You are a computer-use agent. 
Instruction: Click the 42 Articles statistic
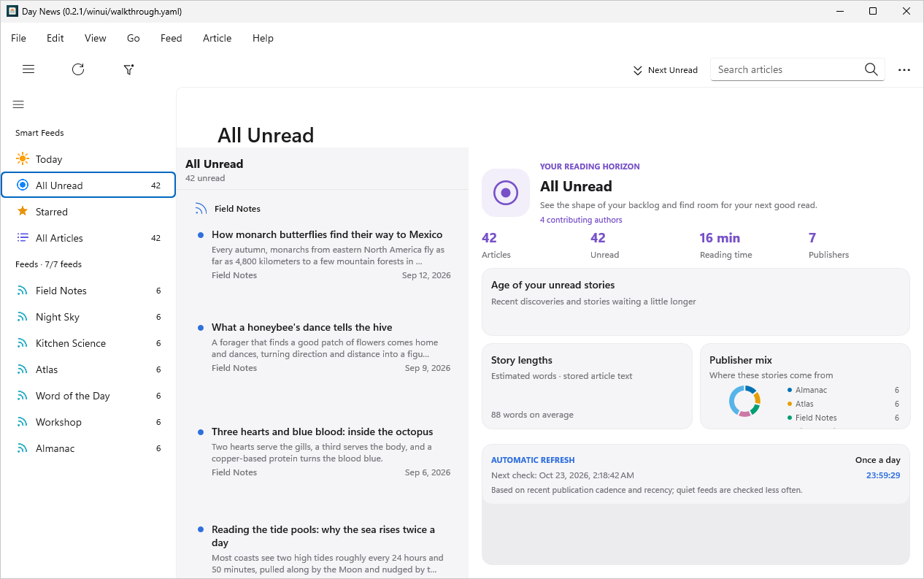tap(496, 245)
